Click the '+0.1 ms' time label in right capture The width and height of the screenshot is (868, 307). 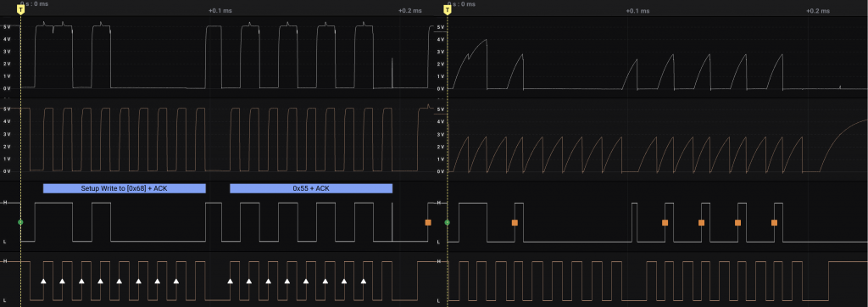tap(637, 11)
